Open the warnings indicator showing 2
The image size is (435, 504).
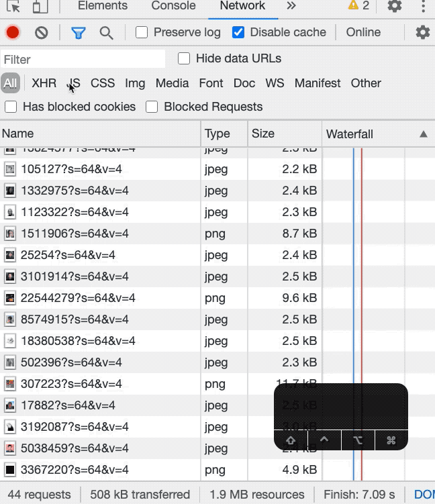click(x=358, y=5)
